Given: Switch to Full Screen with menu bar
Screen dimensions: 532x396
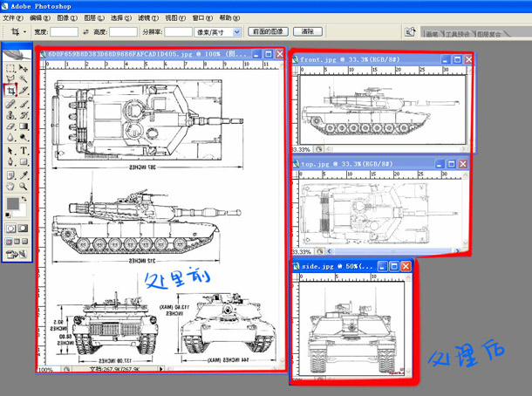Looking at the screenshot, I should click(17, 242).
